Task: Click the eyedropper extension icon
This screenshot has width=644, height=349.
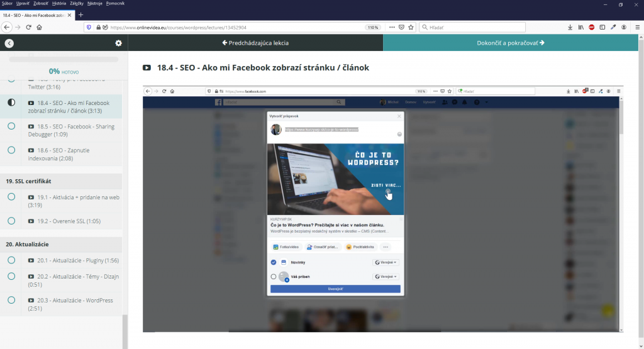Action: pyautogui.click(x=613, y=28)
